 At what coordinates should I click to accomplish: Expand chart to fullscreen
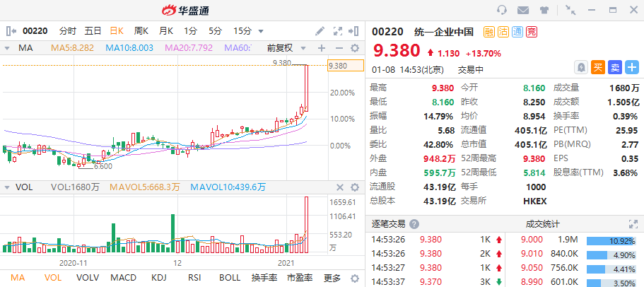click(338, 31)
